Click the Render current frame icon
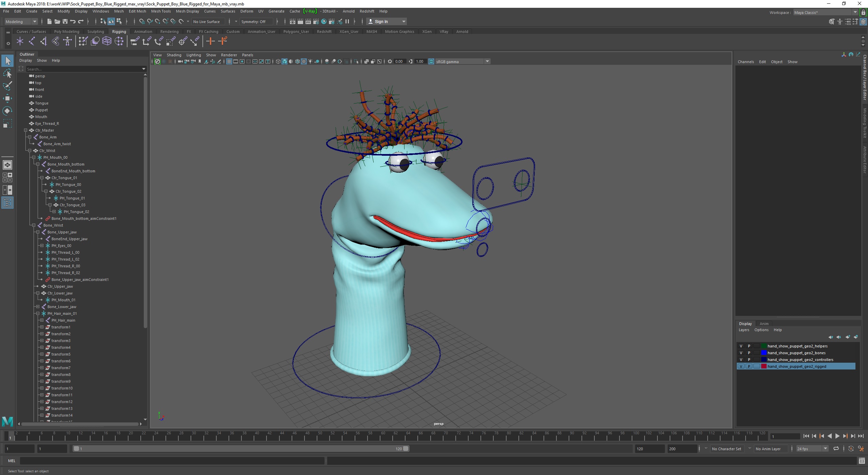Image resolution: width=868 pixels, height=475 pixels. [300, 21]
